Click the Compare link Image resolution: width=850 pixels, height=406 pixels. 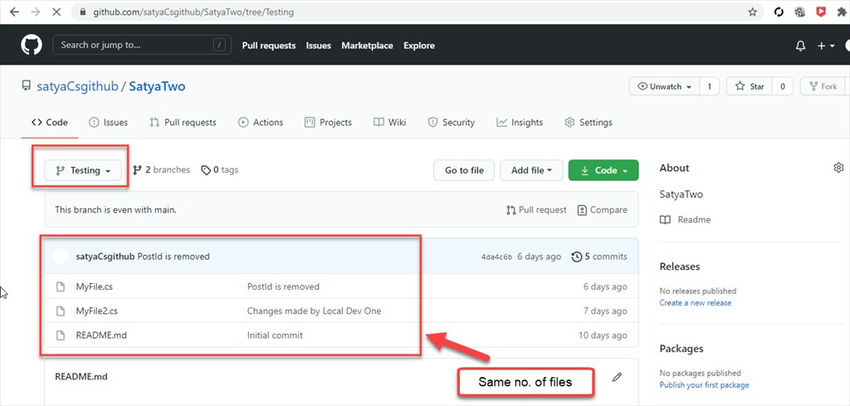[602, 210]
